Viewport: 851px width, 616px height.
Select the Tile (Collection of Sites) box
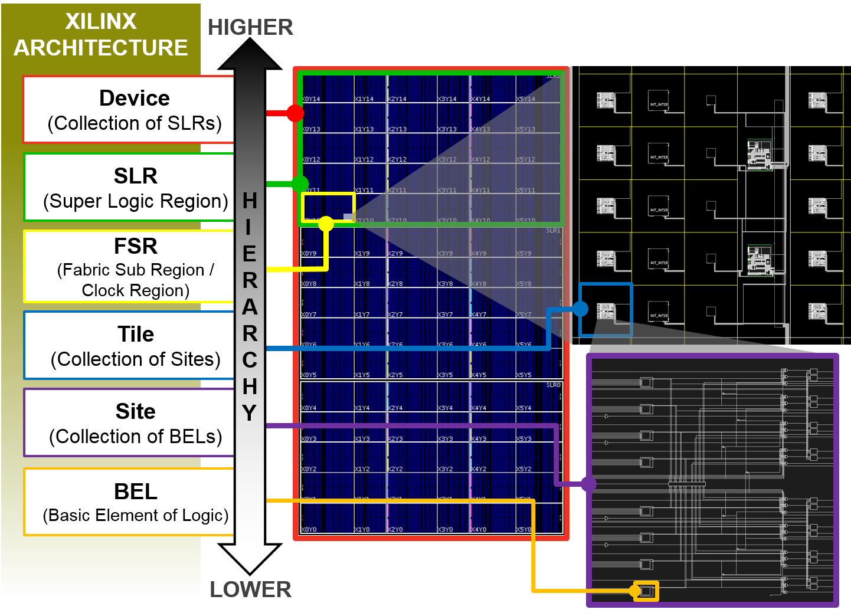(x=127, y=346)
